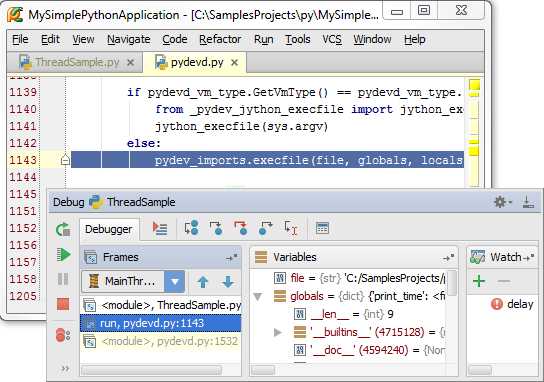This screenshot has width=544, height=382.
Task: Click Evaluate Expression calculator icon
Action: (322, 228)
